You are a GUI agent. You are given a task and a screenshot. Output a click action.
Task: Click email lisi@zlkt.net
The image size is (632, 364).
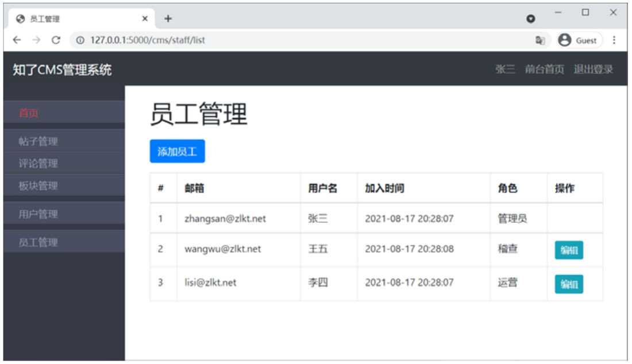coord(210,282)
